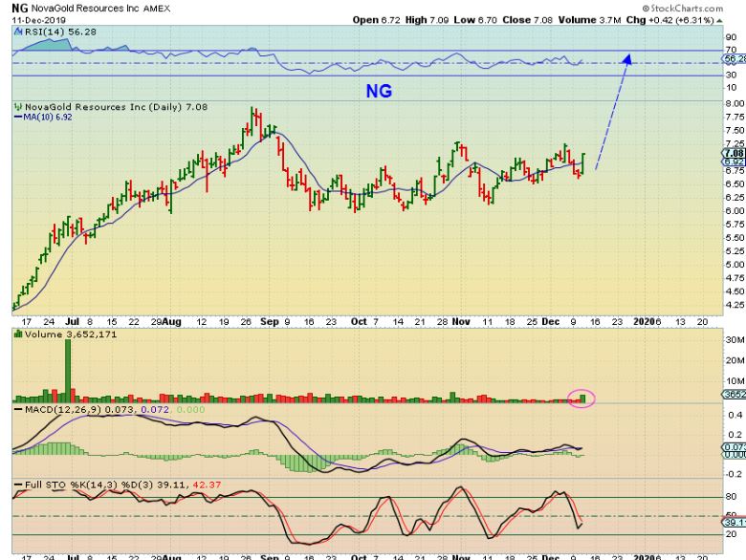
Task: Click the volume bars icon beside Volume legend
Action: pos(18,334)
